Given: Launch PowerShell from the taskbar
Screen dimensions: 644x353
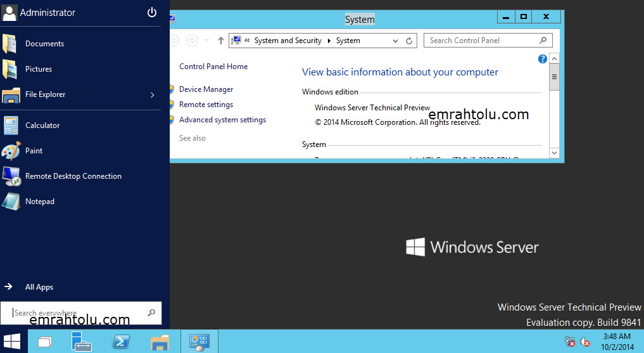Looking at the screenshot, I should click(121, 342).
